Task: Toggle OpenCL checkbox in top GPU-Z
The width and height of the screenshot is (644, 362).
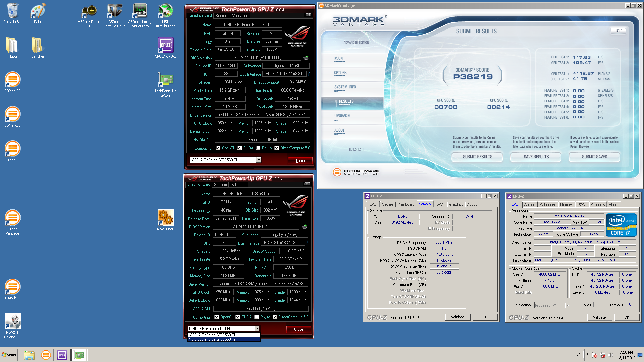Action: tap(218, 148)
